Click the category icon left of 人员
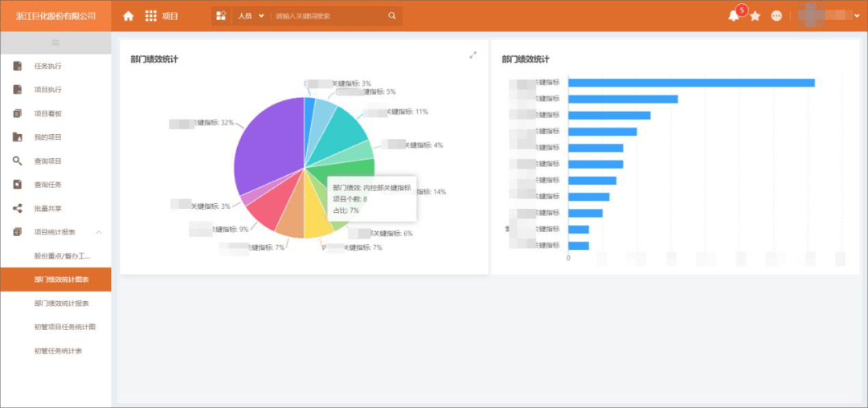 (221, 16)
